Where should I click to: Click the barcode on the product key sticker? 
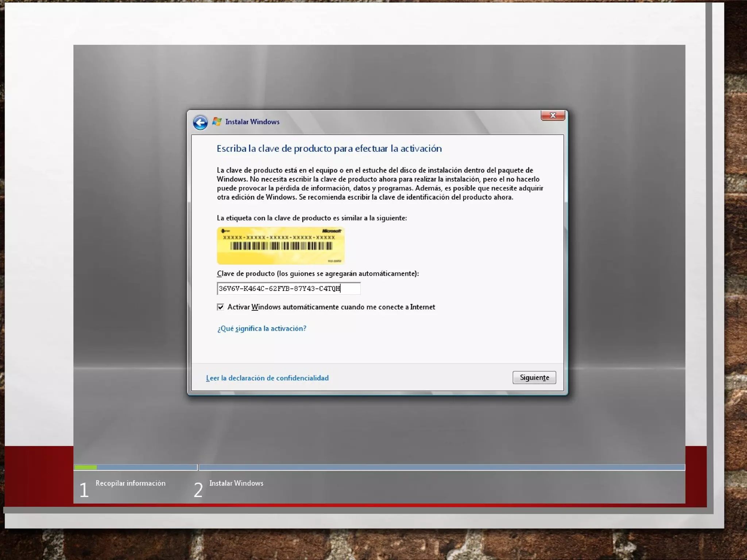(281, 246)
